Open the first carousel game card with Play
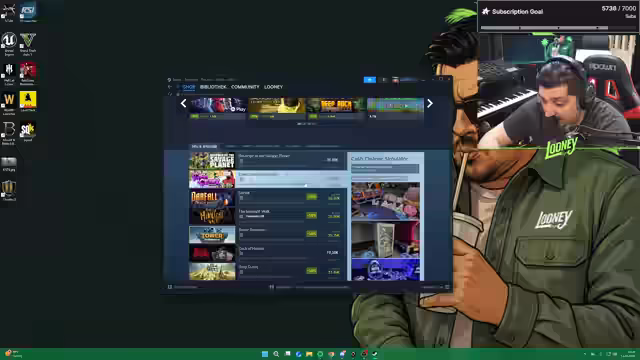The image size is (640, 360). pyautogui.click(x=218, y=108)
